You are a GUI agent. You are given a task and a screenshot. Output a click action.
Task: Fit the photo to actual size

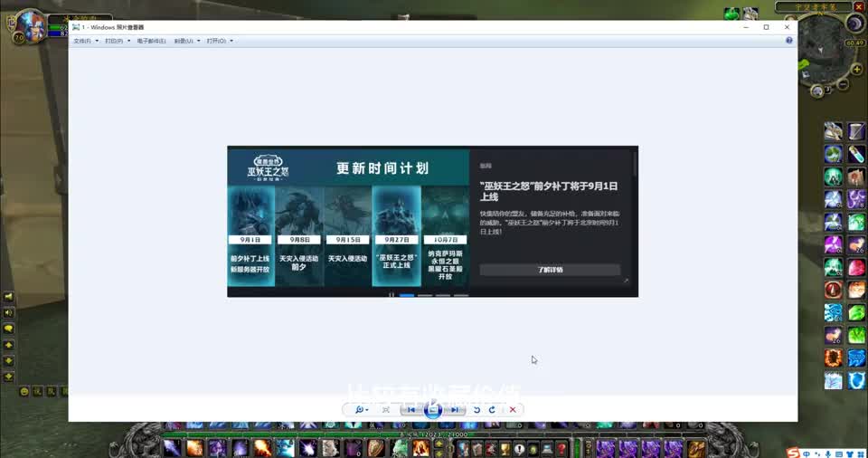386,410
